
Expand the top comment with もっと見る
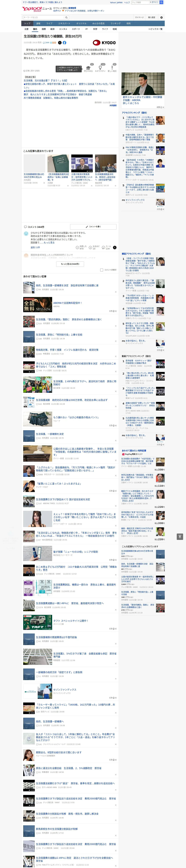coord(49,242)
